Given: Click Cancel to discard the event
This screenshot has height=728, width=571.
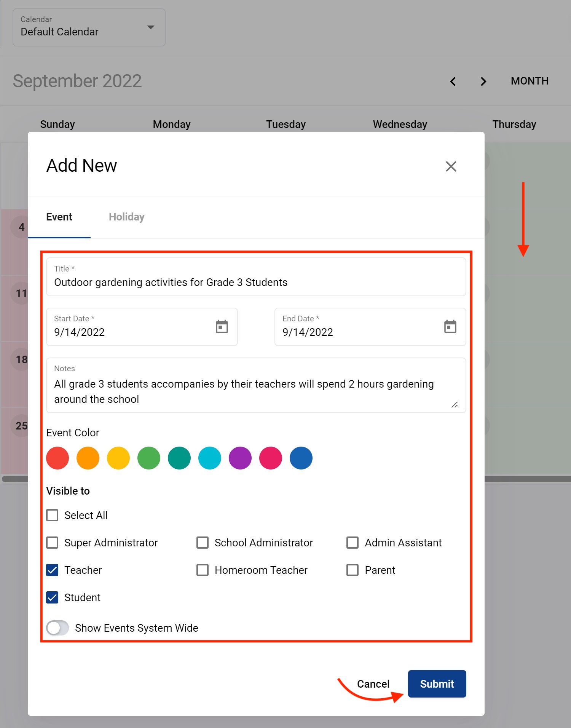Looking at the screenshot, I should coord(373,684).
